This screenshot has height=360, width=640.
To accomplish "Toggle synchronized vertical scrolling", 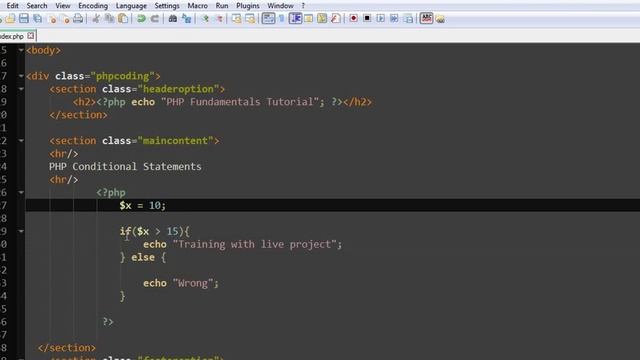I will click(x=236, y=18).
